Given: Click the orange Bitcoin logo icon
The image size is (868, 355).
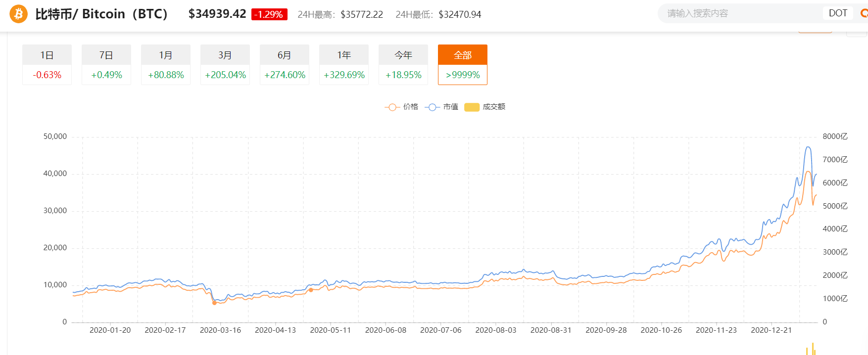Looking at the screenshot, I should coord(18,14).
